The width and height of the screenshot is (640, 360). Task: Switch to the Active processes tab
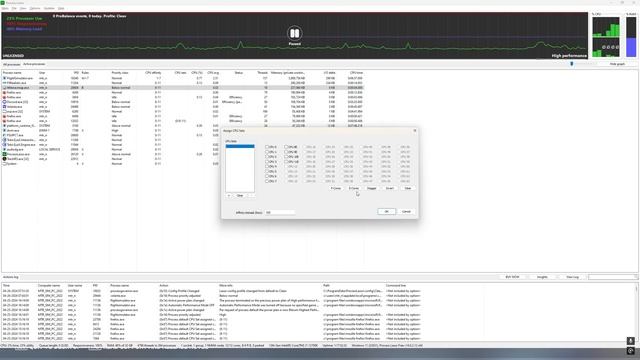tap(34, 64)
